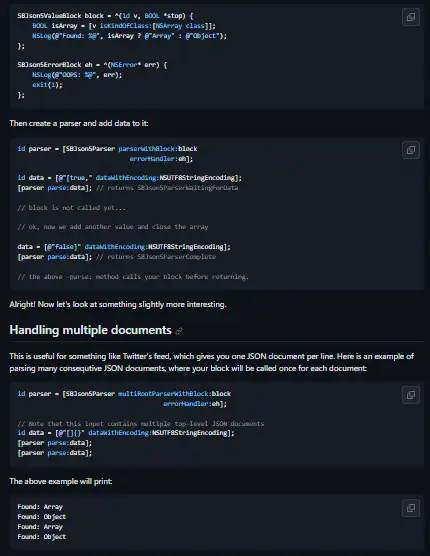Click the 'returns SBJson5ParserComplete' comment
430x556 pixels.
[156, 257]
